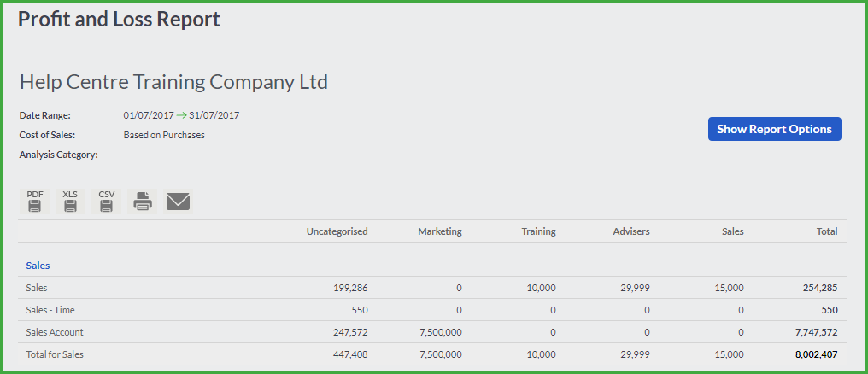Export report as XLS spreadsheet
868x374 pixels.
click(x=70, y=202)
